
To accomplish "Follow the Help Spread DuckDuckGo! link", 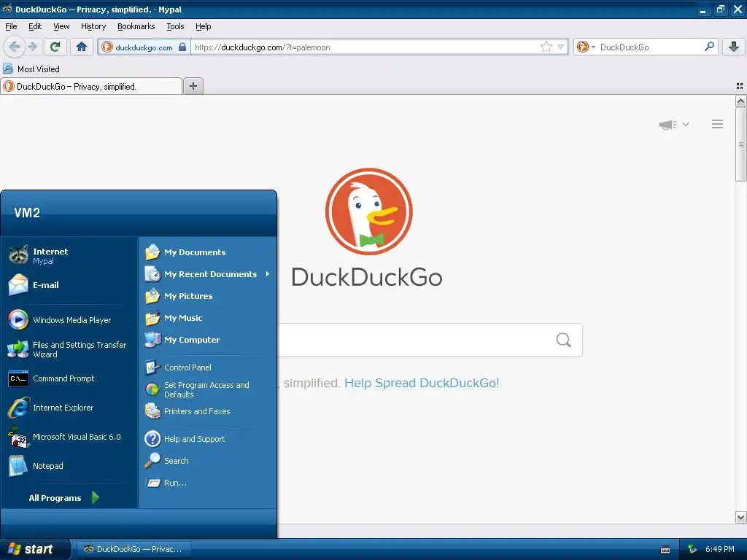I will (422, 383).
